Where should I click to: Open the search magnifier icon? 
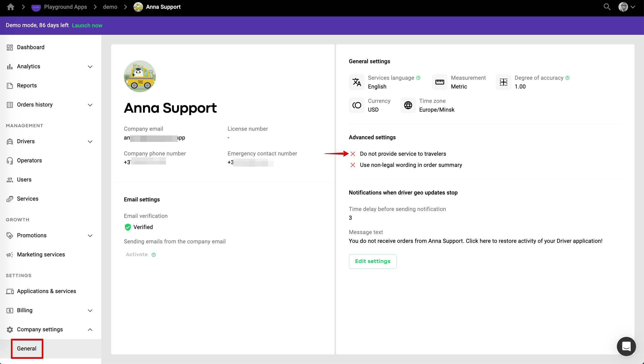(x=607, y=7)
